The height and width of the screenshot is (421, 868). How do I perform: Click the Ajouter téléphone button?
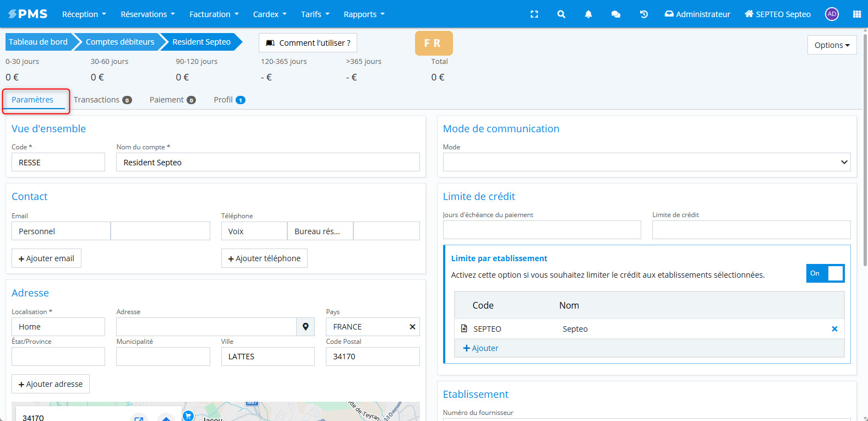point(264,258)
